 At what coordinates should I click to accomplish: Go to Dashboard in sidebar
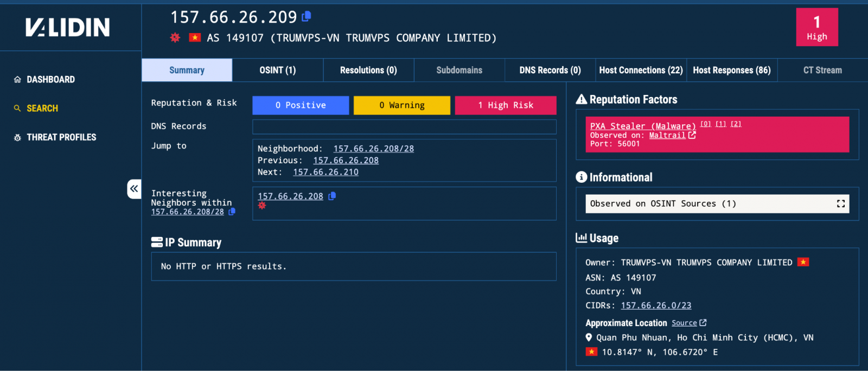pos(50,79)
